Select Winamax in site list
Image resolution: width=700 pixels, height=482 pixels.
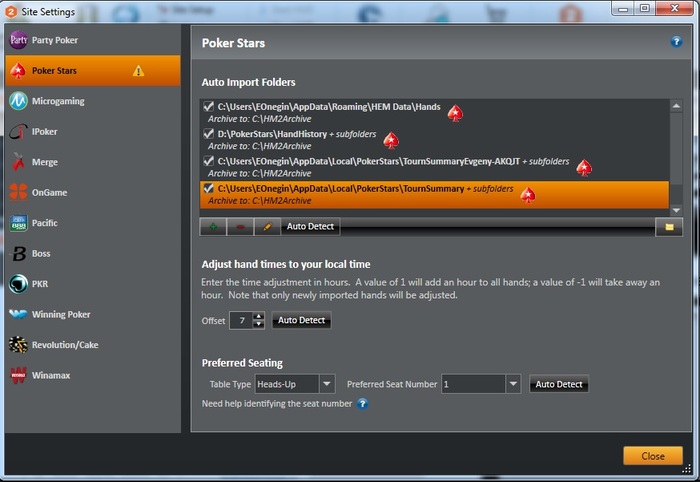point(92,375)
